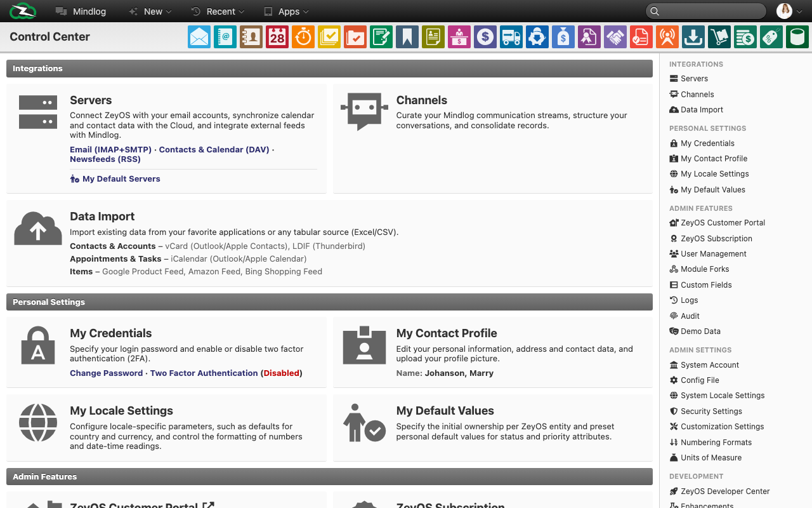Open the blue piggy bank app icon
The width and height of the screenshot is (812, 508).
537,37
